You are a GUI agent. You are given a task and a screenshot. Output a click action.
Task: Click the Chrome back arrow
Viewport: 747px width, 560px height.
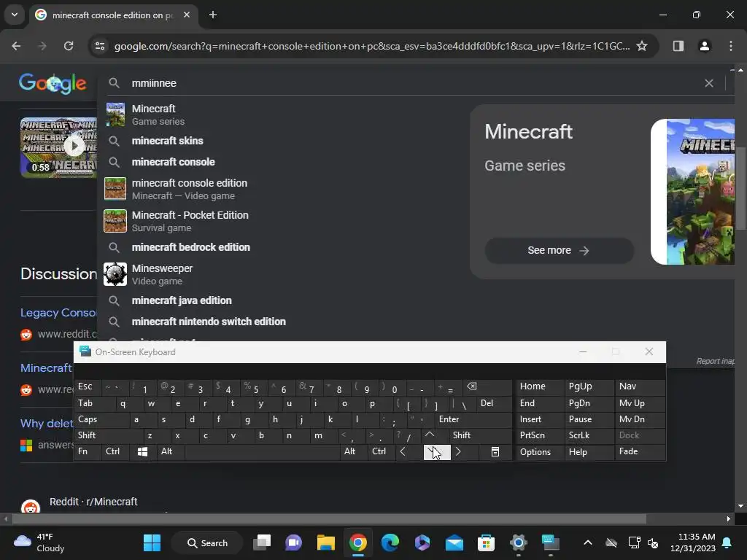click(16, 46)
